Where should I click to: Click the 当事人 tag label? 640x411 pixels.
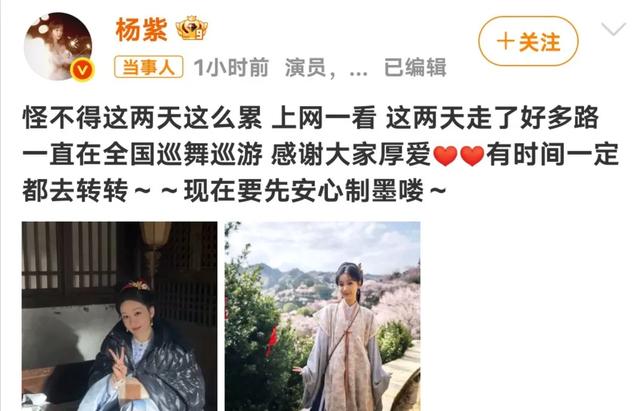pyautogui.click(x=149, y=67)
